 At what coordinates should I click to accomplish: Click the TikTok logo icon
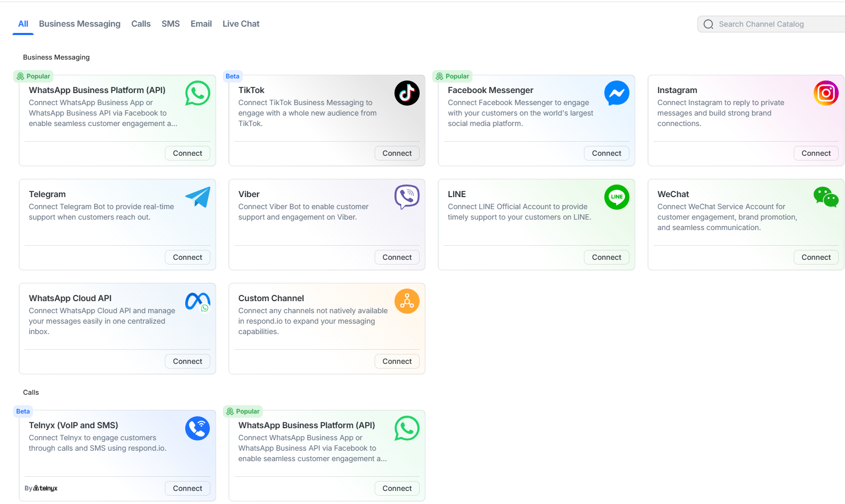[407, 93]
